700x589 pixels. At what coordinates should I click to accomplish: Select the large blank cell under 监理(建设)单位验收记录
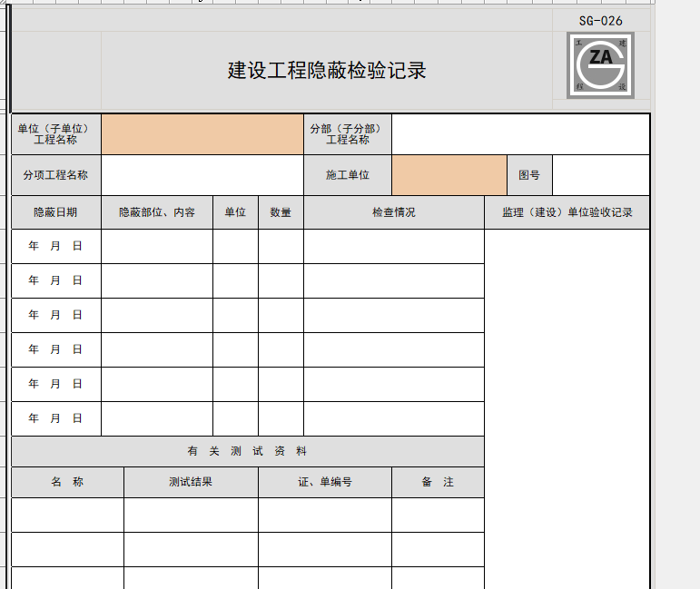pos(567,409)
